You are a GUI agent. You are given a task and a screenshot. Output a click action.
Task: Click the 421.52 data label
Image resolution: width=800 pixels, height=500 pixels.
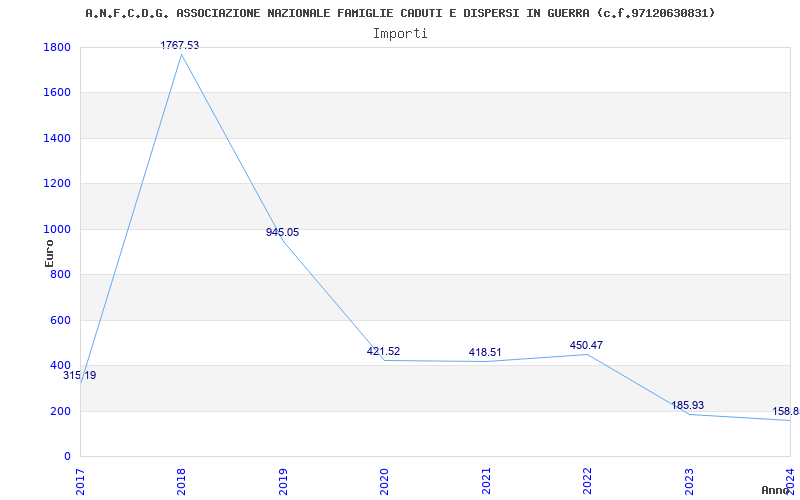click(x=383, y=352)
